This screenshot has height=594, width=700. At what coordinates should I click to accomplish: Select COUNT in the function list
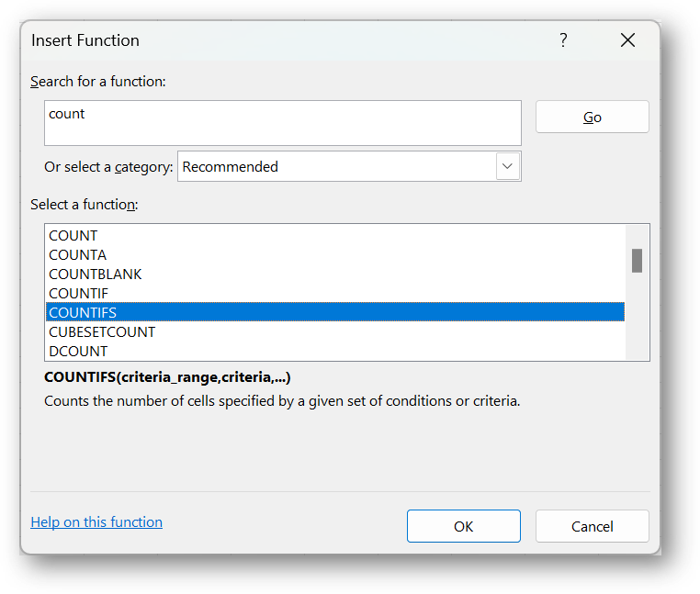coord(334,235)
